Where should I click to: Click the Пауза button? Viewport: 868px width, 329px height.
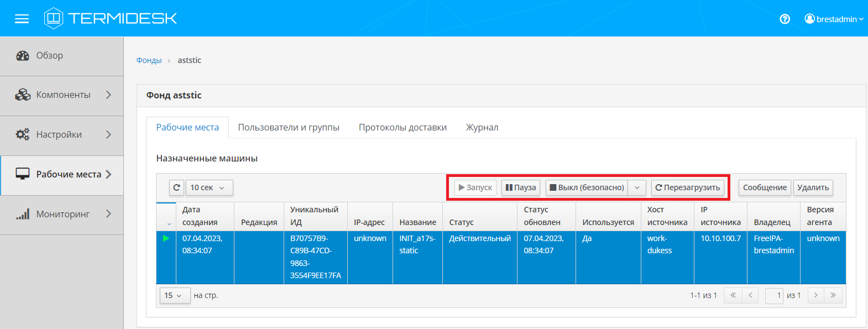pos(521,187)
